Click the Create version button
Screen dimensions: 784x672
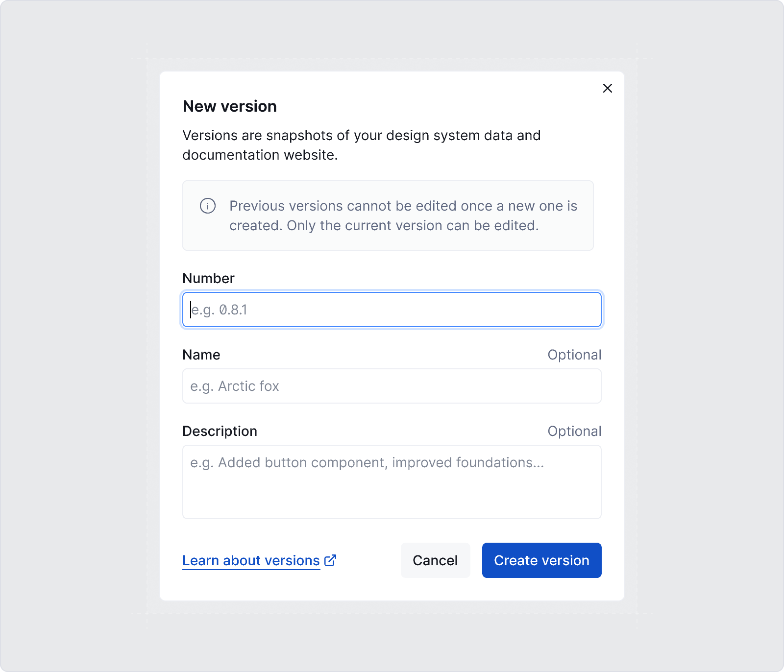(541, 560)
